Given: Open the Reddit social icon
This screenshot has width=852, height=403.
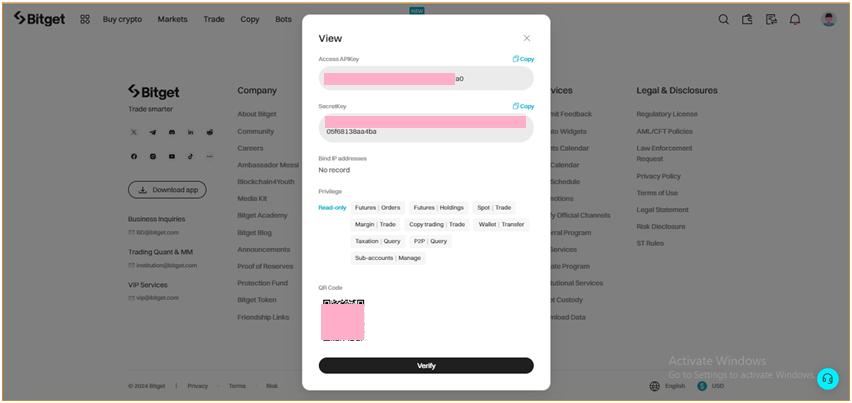Looking at the screenshot, I should [210, 132].
